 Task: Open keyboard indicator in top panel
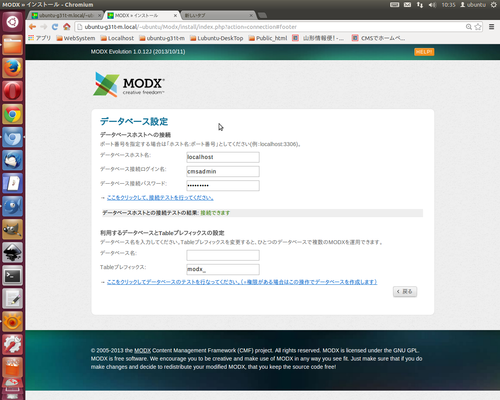coord(395,5)
